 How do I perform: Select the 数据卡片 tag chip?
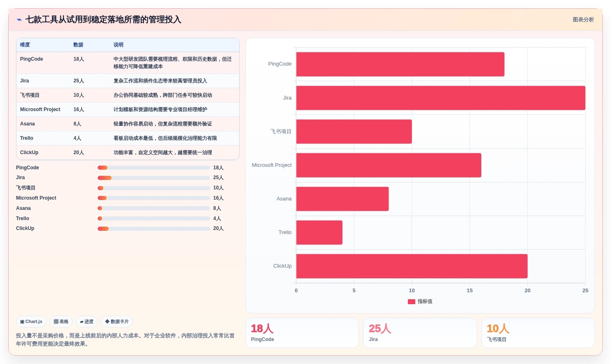(x=117, y=322)
